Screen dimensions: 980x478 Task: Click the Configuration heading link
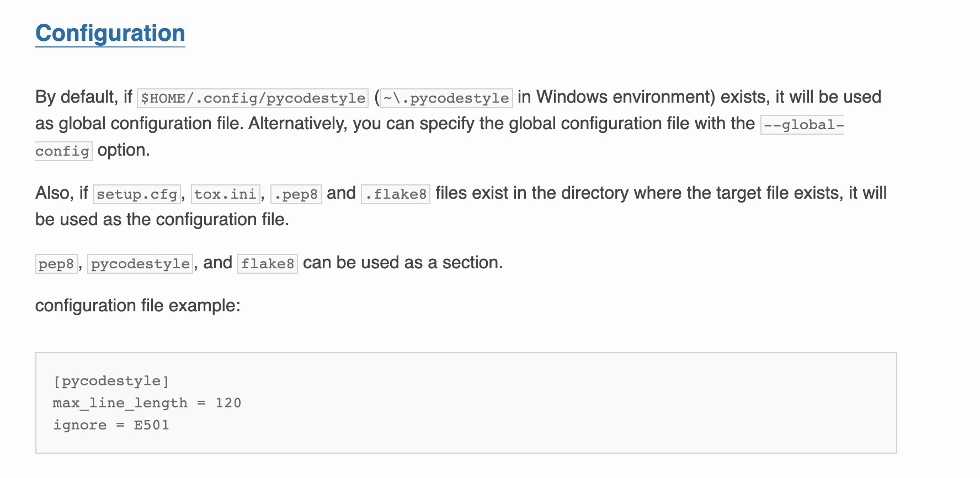point(110,33)
